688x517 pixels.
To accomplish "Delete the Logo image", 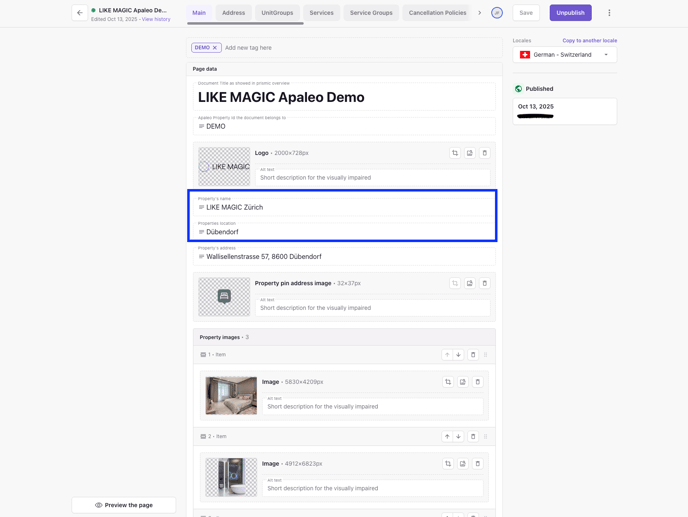I will (485, 153).
